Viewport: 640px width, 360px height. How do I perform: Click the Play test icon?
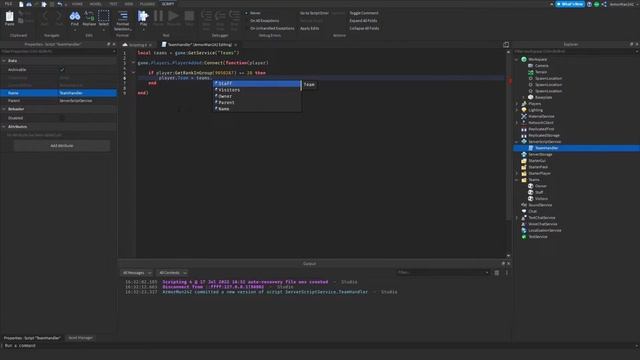pos(143,16)
